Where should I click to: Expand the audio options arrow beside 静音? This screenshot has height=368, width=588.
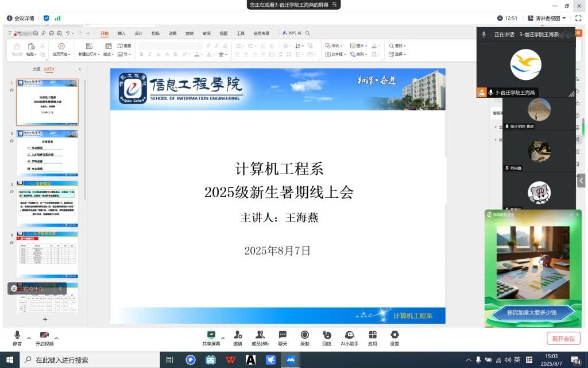point(29,338)
